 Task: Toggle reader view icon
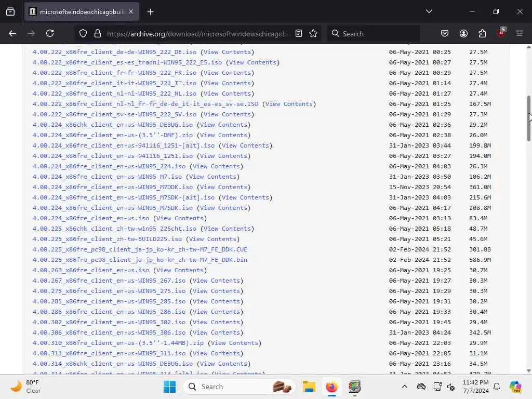pyautogui.click(x=299, y=34)
